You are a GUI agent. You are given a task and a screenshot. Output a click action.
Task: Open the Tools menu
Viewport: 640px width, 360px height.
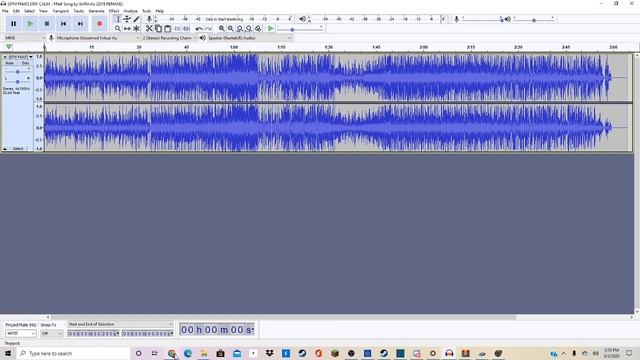(147, 11)
